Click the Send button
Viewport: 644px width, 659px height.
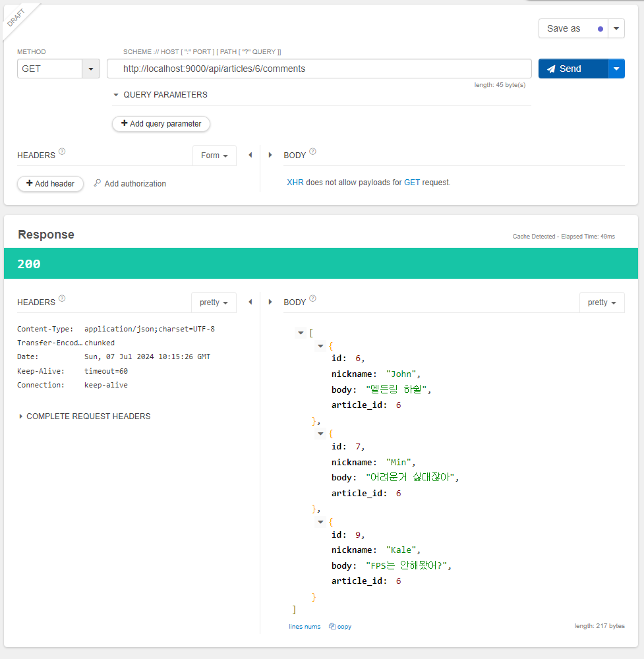coord(573,69)
